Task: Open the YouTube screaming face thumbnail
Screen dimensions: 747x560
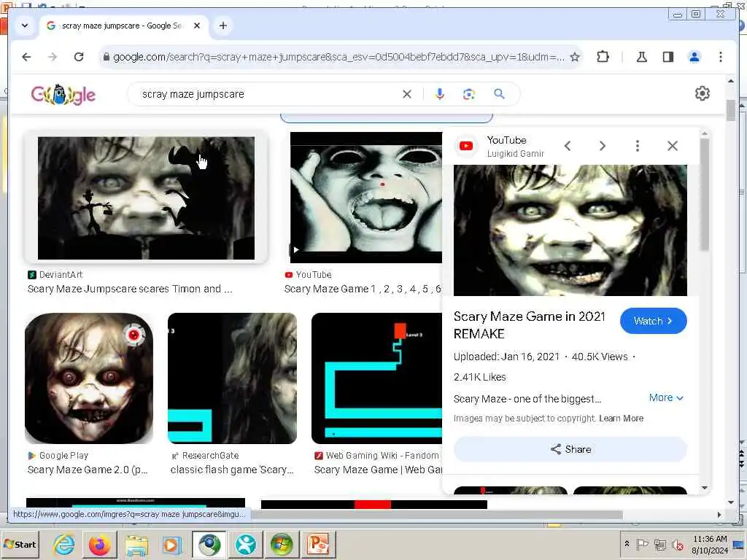Action: click(x=366, y=198)
